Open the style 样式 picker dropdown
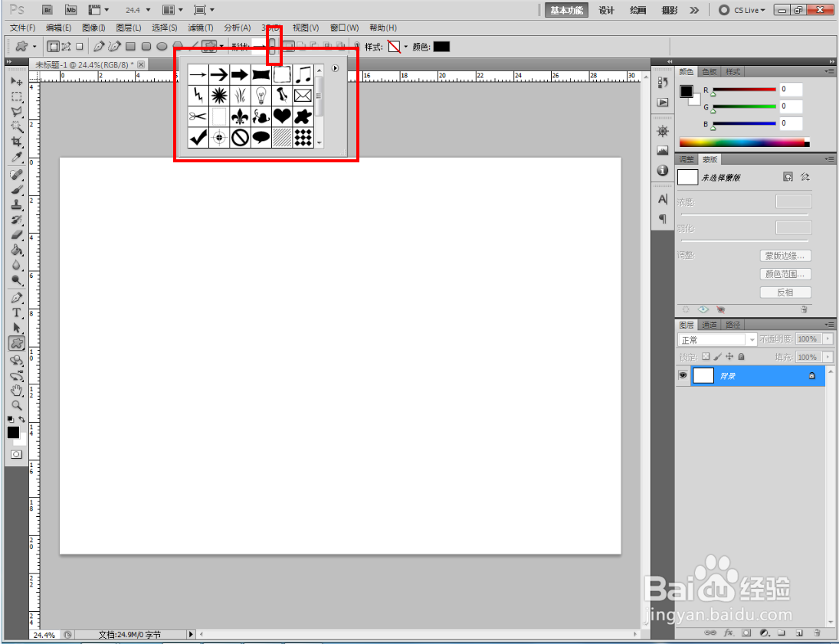Image resolution: width=839 pixels, height=644 pixels. click(x=405, y=47)
